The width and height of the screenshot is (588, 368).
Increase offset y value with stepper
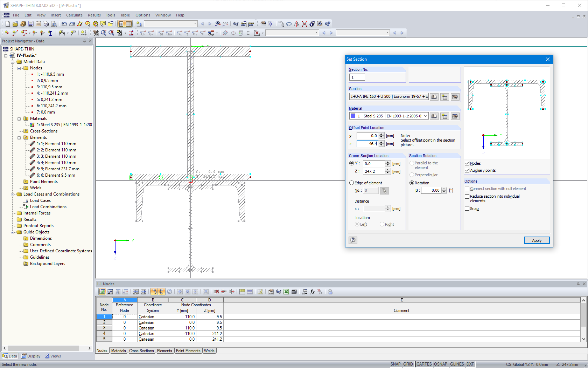(x=381, y=134)
